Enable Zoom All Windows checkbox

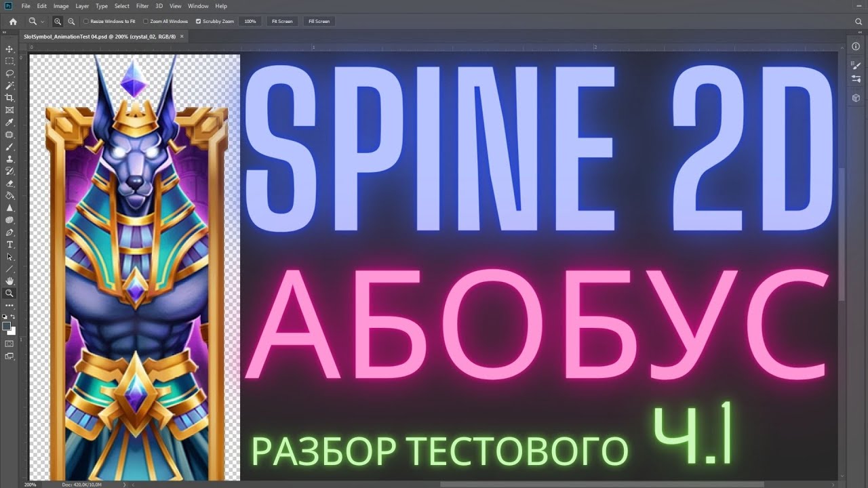coord(146,22)
